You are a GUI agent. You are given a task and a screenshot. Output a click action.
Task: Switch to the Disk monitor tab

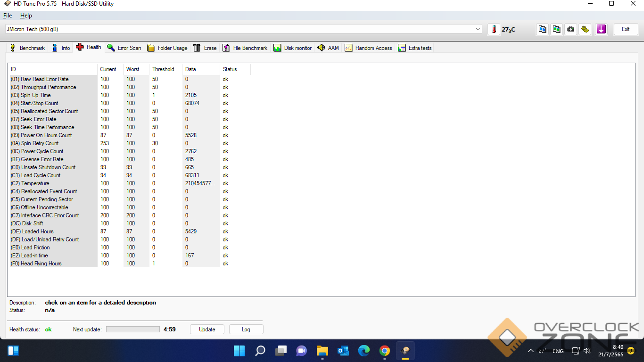[x=292, y=48]
